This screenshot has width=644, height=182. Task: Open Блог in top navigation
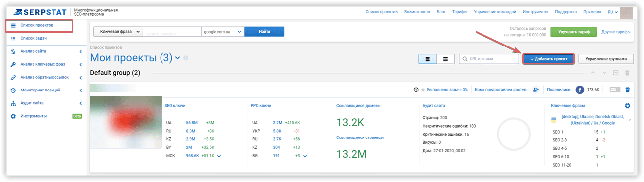coord(441,11)
